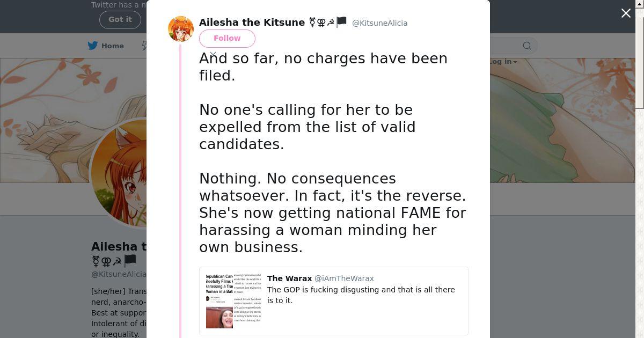This screenshot has height=338, width=644.
Task: Click the Twitter bird Home icon
Action: (x=93, y=46)
